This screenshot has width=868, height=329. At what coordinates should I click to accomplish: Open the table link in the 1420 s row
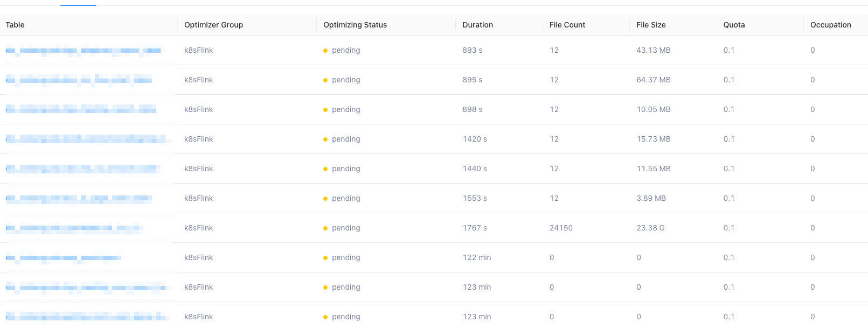[86, 139]
